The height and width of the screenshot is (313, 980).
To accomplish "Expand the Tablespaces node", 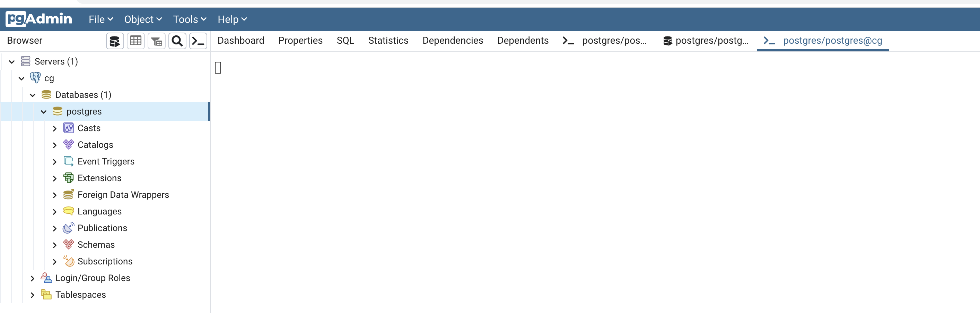I will 32,295.
